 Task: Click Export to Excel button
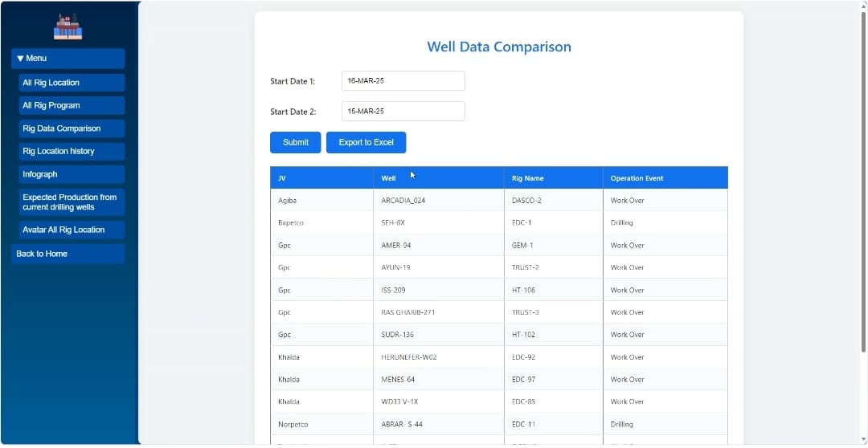pyautogui.click(x=366, y=143)
